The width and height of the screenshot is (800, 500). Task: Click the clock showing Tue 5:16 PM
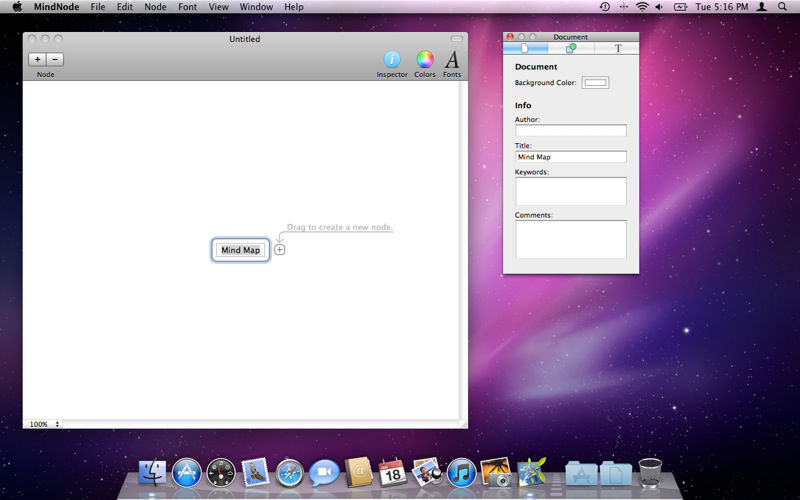(721, 7)
